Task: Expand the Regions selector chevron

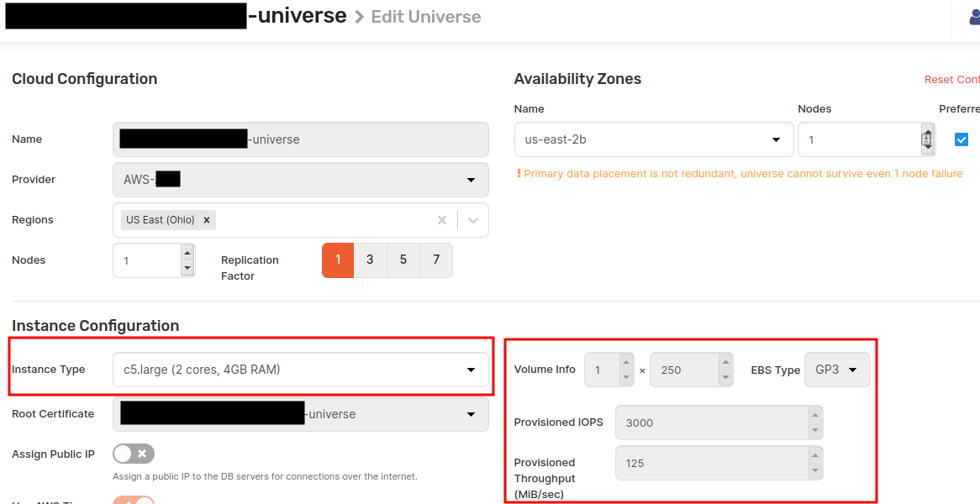Action: pos(472,219)
